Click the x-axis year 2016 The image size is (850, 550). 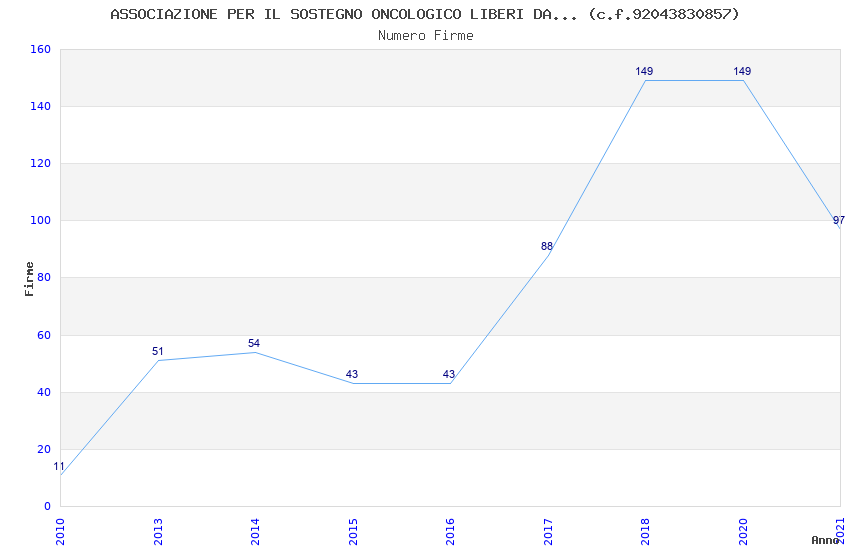pyautogui.click(x=450, y=532)
